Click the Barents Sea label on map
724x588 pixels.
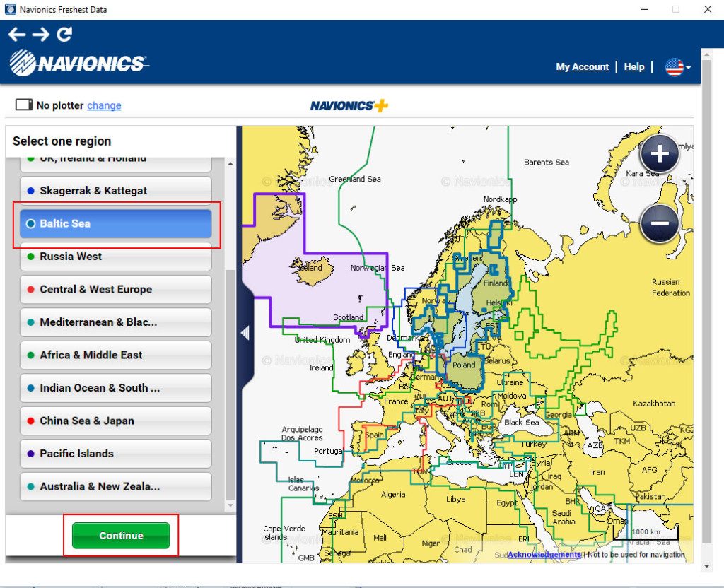[x=547, y=163]
